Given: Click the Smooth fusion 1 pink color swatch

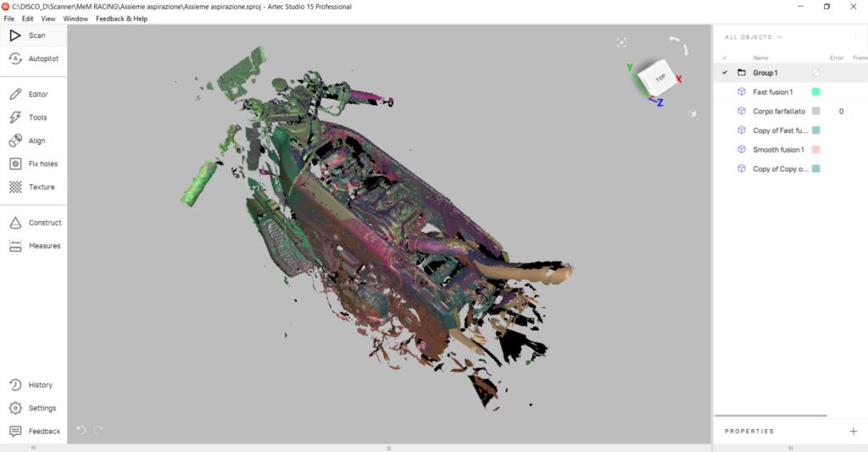Looking at the screenshot, I should [816, 149].
